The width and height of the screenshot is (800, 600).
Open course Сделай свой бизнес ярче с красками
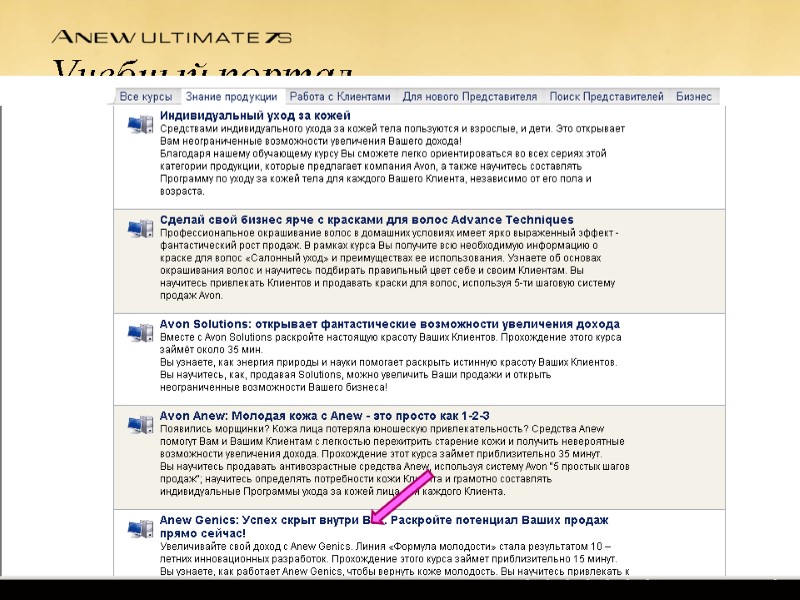click(x=366, y=220)
